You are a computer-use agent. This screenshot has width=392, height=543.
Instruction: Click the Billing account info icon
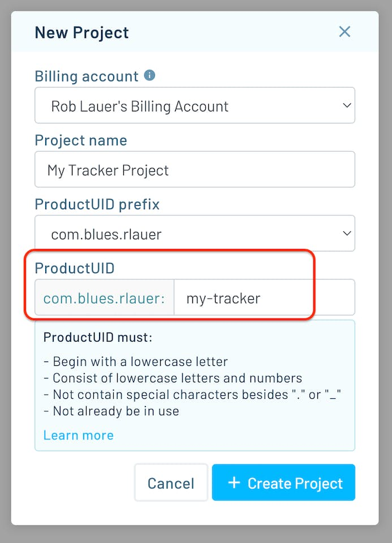(149, 75)
